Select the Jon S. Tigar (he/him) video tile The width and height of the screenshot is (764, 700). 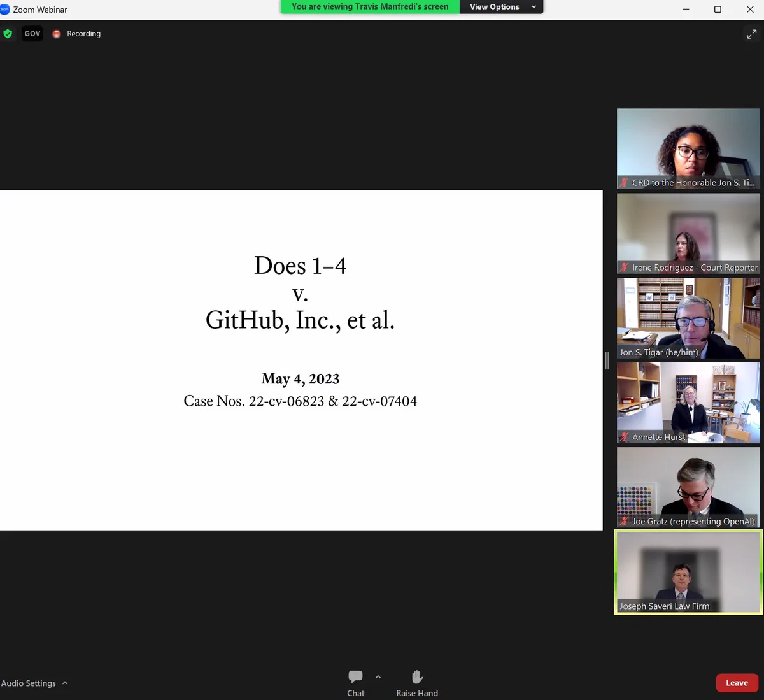click(688, 318)
